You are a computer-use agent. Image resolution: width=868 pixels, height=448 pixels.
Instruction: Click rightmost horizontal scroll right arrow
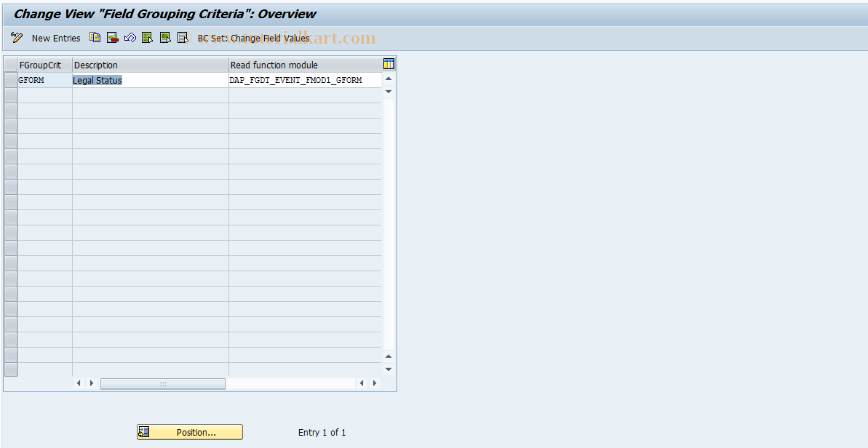pos(375,383)
